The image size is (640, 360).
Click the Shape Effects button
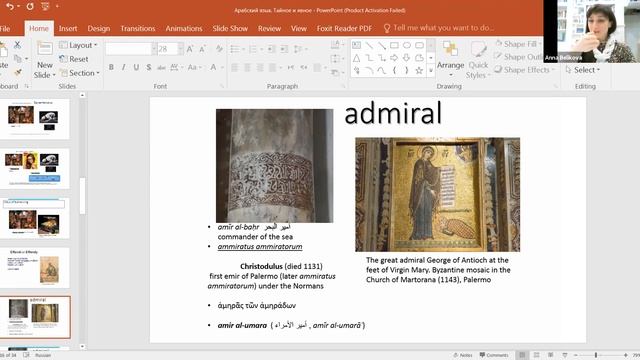(524, 70)
